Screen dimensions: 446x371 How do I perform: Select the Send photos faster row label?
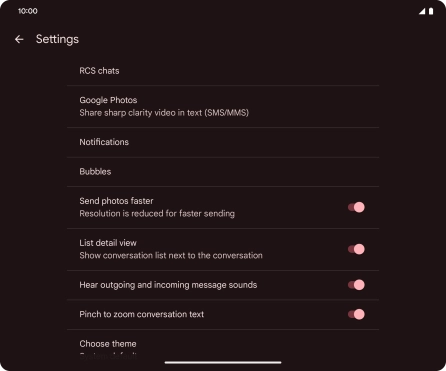click(116, 201)
